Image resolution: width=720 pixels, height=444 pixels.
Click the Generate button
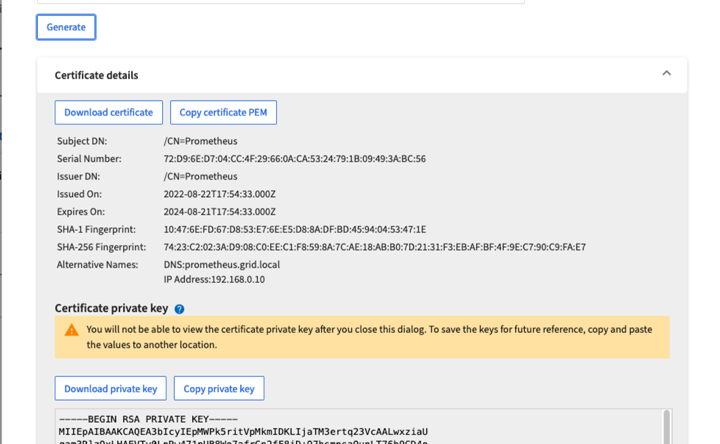point(66,27)
